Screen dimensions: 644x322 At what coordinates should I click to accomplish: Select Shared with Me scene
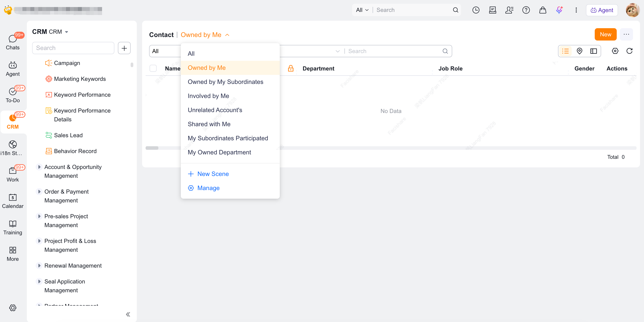230,124
